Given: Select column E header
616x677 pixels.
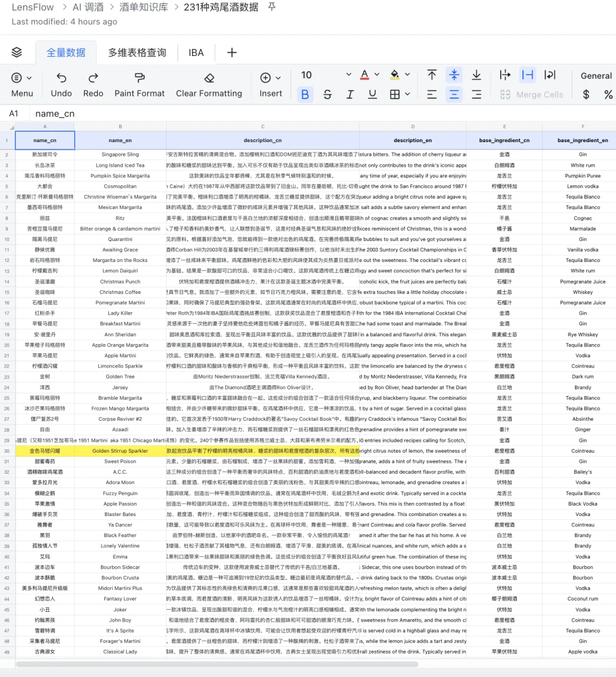Looking at the screenshot, I should [x=504, y=127].
